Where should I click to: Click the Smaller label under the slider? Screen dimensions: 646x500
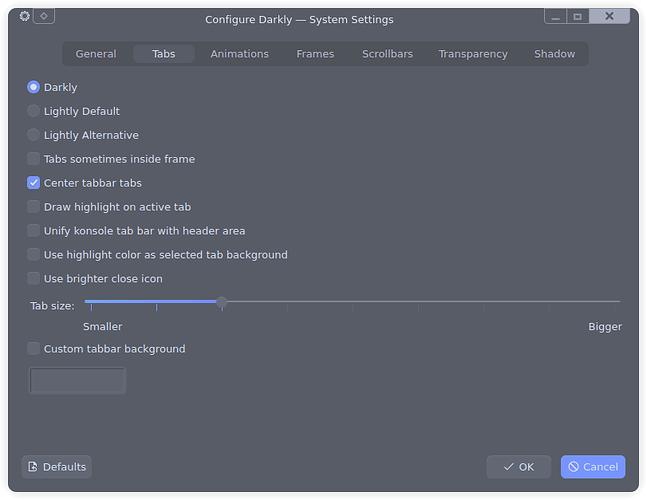pos(103,327)
